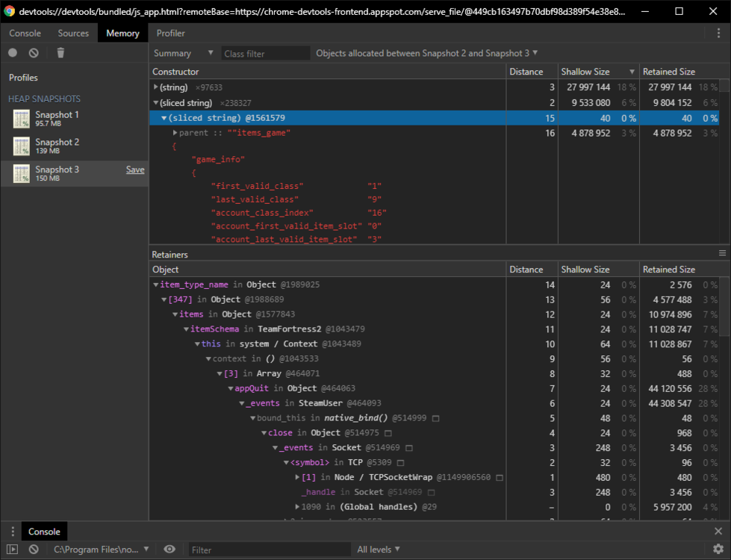Viewport: 731px width, 560px height.
Task: Click the Class filter input field
Action: (x=265, y=54)
